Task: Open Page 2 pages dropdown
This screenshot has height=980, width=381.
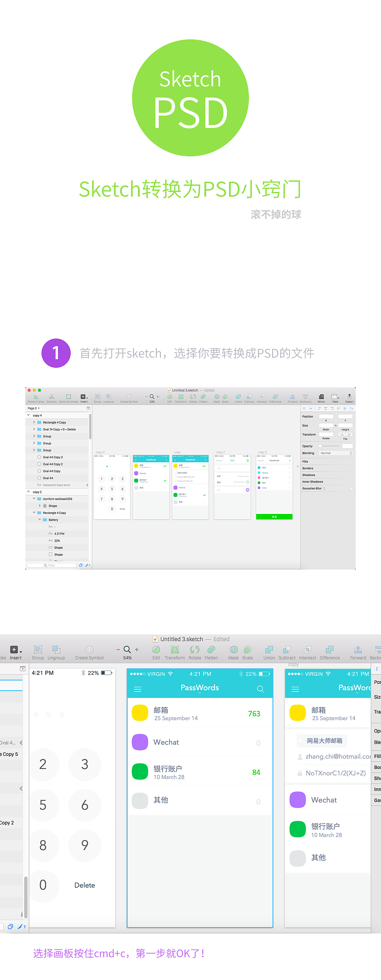Action: [x=33, y=408]
